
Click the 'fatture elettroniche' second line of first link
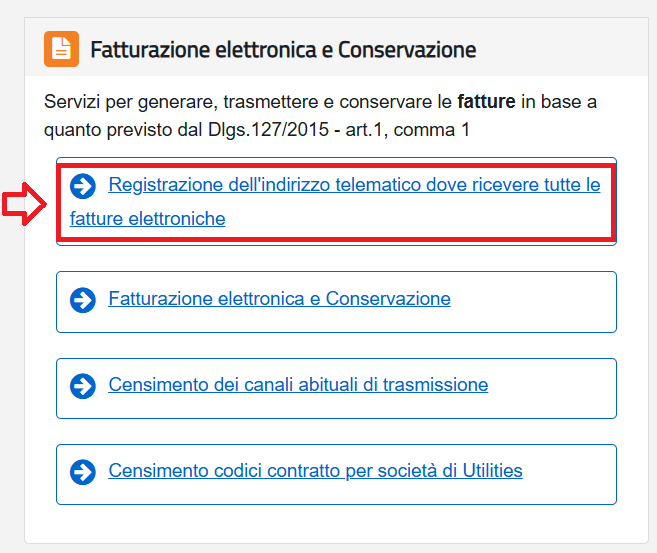point(148,218)
